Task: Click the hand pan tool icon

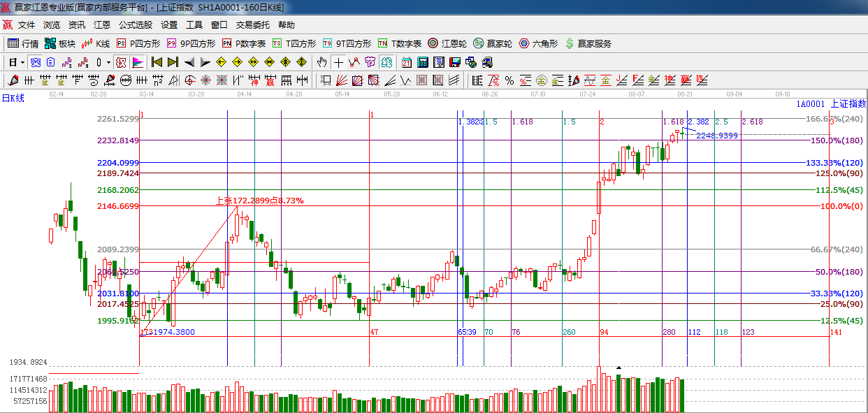Action: tap(321, 62)
